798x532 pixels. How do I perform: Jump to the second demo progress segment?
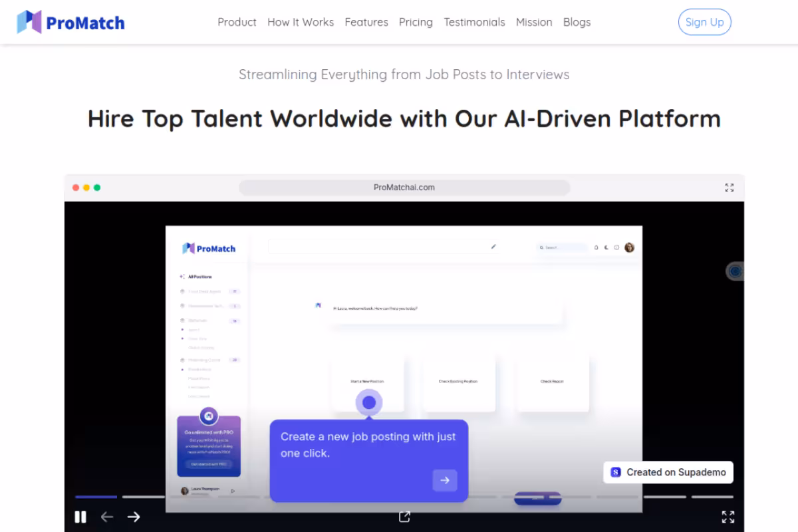(x=143, y=497)
